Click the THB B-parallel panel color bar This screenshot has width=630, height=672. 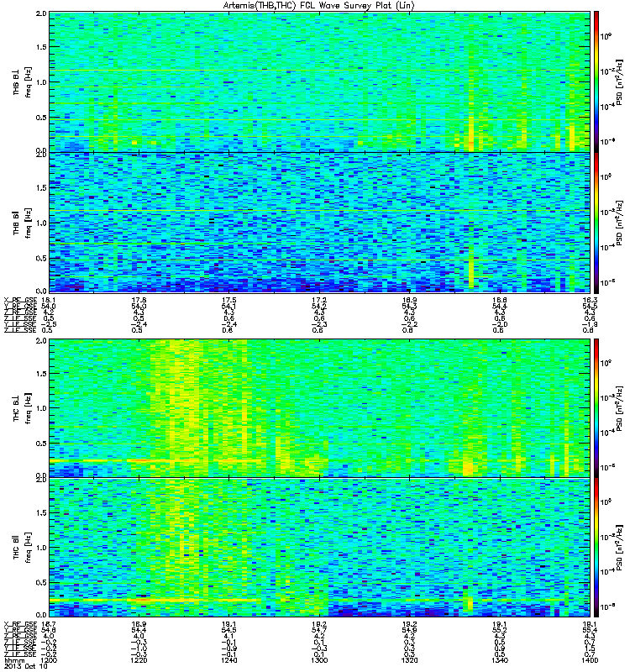[596, 223]
